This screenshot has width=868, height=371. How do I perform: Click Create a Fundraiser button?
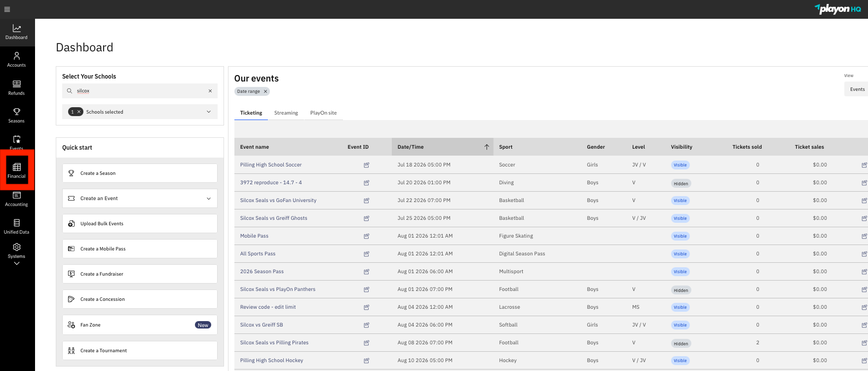click(x=140, y=274)
